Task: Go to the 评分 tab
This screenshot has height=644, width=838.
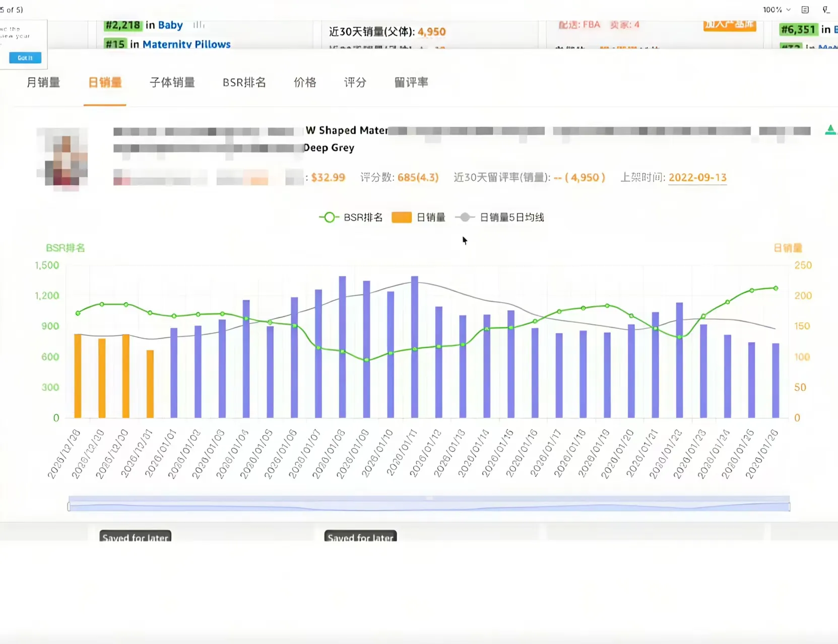Action: 355,83
